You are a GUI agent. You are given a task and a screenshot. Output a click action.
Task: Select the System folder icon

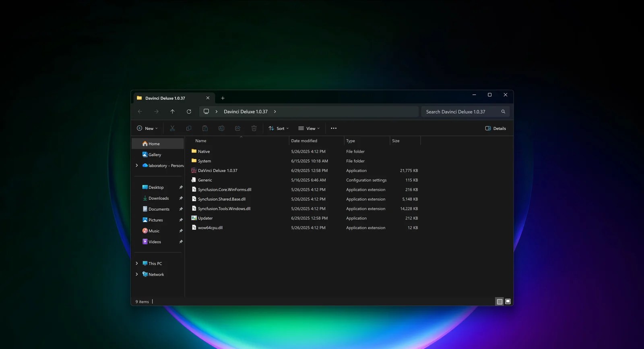pos(194,161)
